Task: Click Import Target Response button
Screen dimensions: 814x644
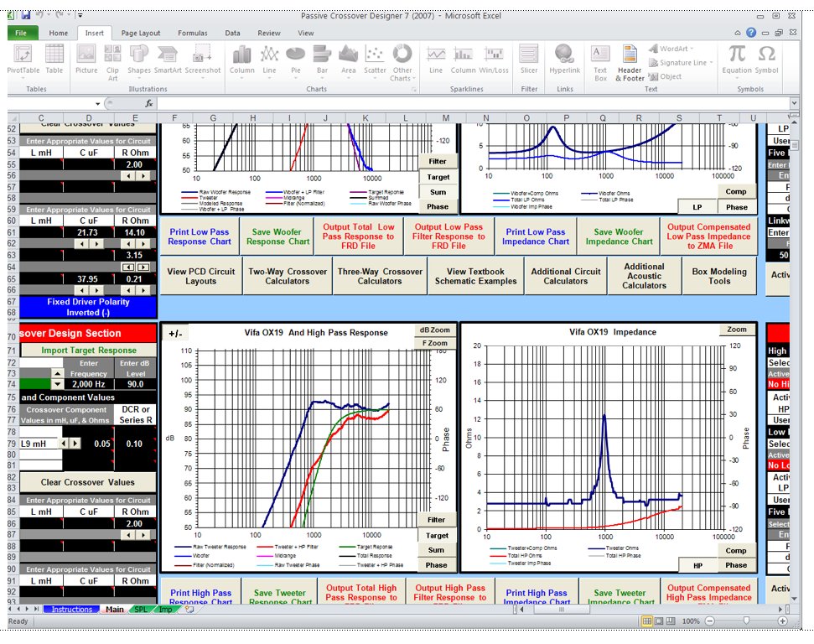Action: (x=88, y=350)
